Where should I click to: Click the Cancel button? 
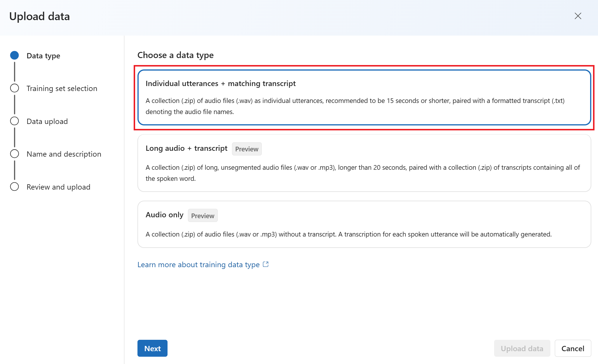(573, 348)
